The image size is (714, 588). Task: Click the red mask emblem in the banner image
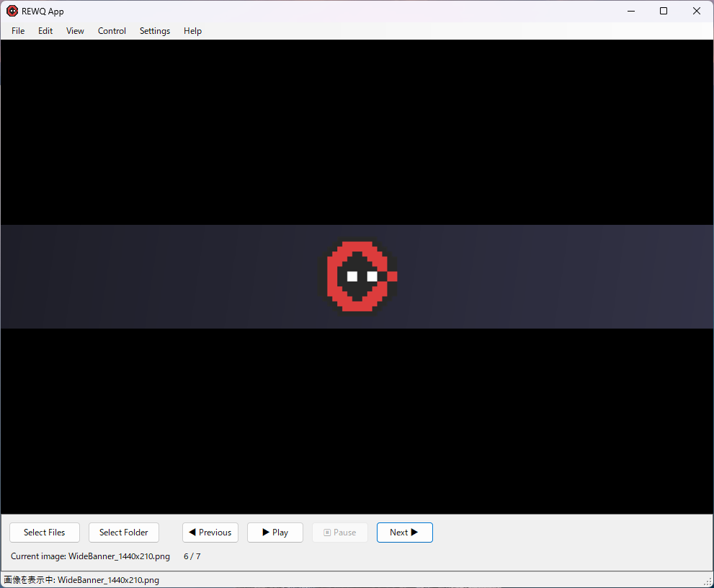click(x=357, y=277)
